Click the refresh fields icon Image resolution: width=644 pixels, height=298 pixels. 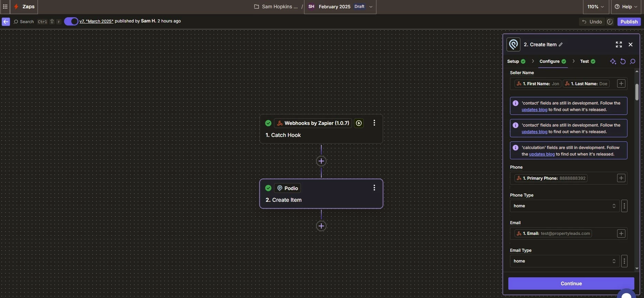[623, 61]
